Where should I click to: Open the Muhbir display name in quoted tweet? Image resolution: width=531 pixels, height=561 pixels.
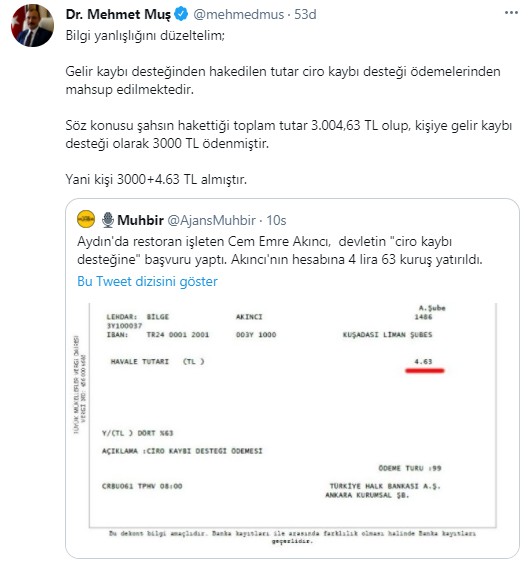pyautogui.click(x=140, y=220)
